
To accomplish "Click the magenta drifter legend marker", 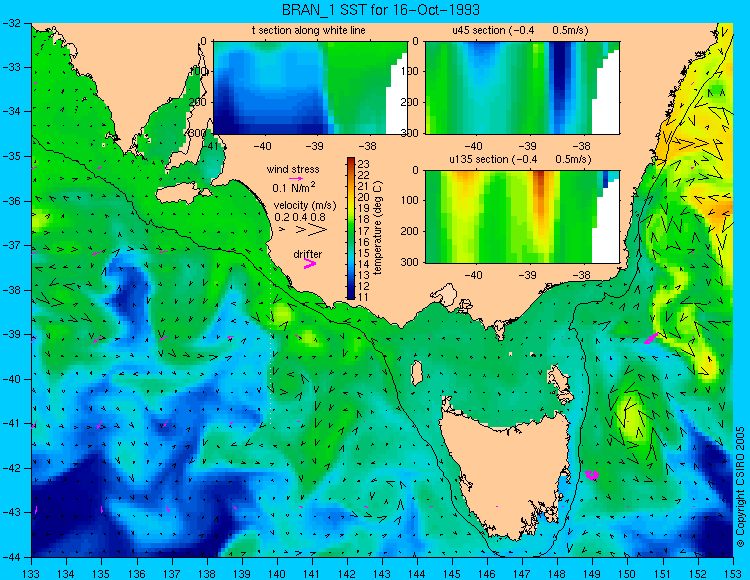I will [x=309, y=263].
